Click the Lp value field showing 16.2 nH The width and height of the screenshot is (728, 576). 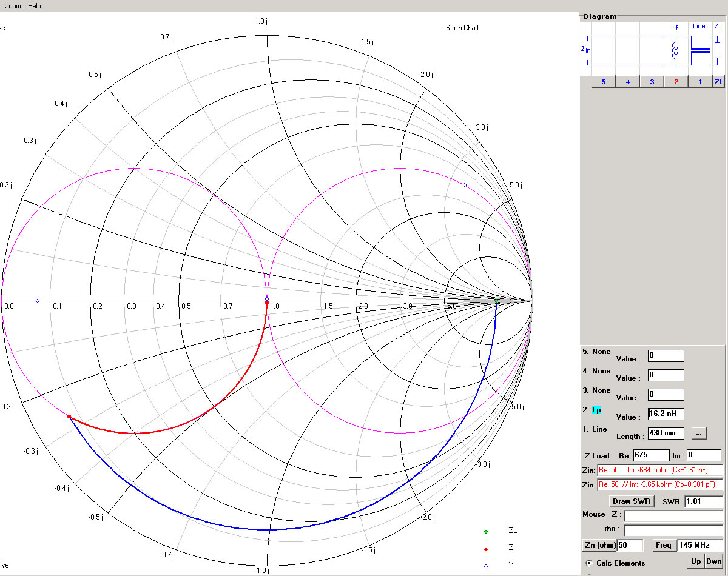click(x=666, y=414)
